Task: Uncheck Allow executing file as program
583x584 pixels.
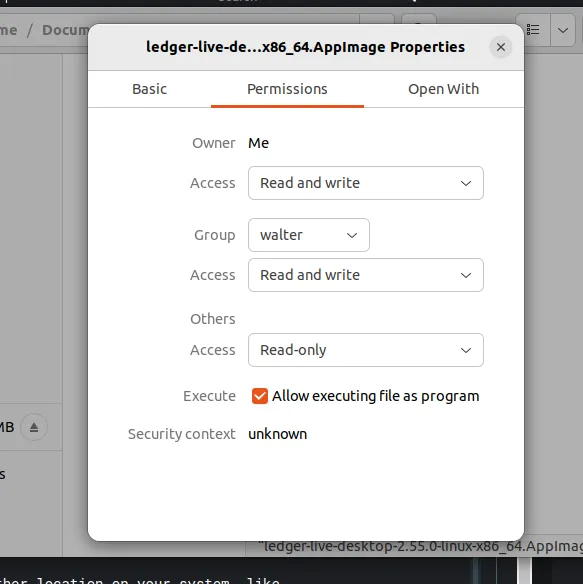Action: pyautogui.click(x=260, y=396)
